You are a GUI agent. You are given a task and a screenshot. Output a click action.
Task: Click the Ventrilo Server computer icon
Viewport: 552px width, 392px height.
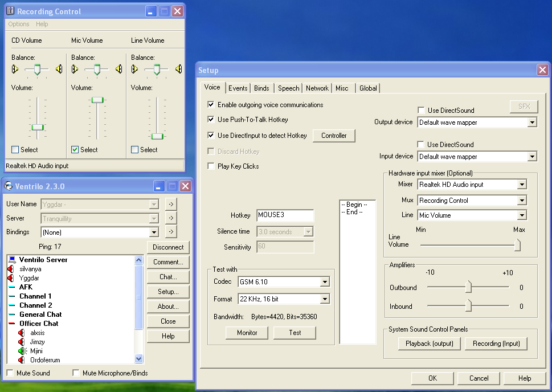pos(12,260)
